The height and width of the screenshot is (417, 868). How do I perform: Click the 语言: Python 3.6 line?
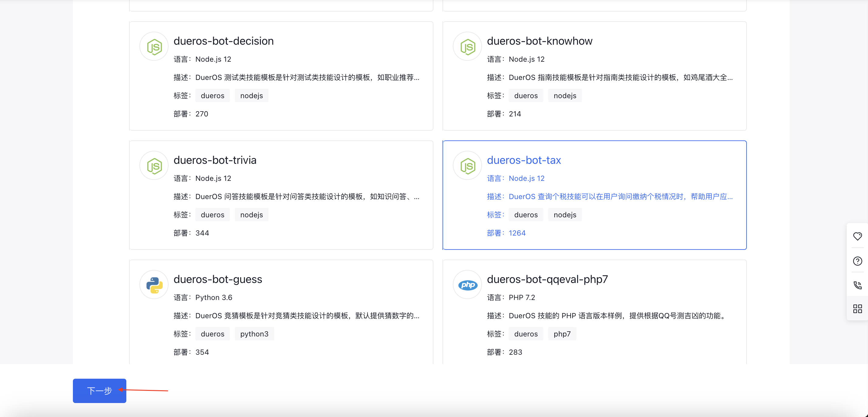(203, 297)
